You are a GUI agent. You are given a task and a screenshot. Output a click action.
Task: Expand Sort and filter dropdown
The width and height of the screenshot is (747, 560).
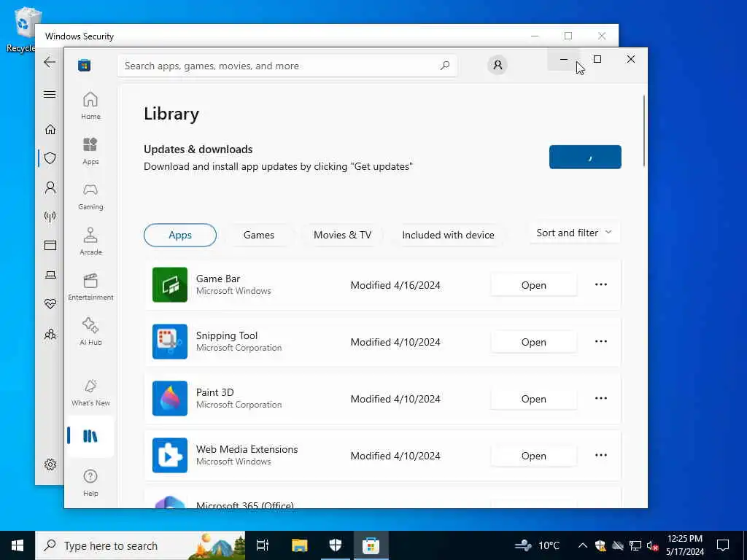(574, 233)
